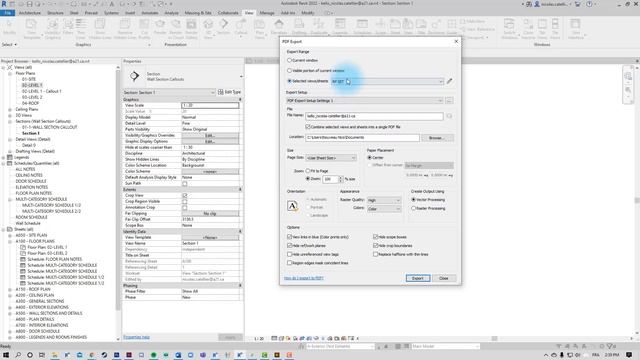Collapse the Floor Plans tree node
640x360 pixels.
(10, 73)
